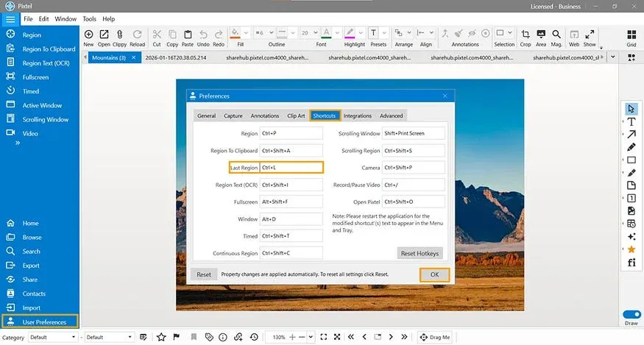Open the Tools menu
Viewport: 644px width, 345px height.
click(89, 19)
